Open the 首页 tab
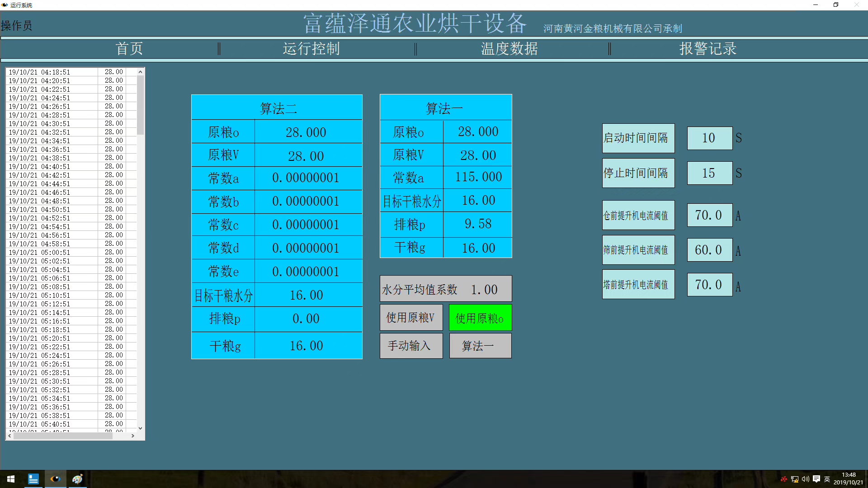The width and height of the screenshot is (868, 488). coord(129,48)
